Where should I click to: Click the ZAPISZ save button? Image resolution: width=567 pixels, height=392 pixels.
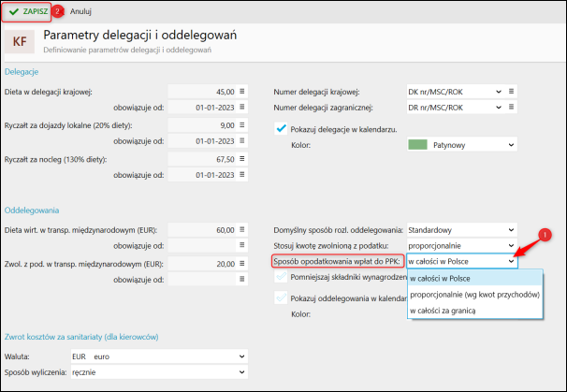(x=26, y=11)
